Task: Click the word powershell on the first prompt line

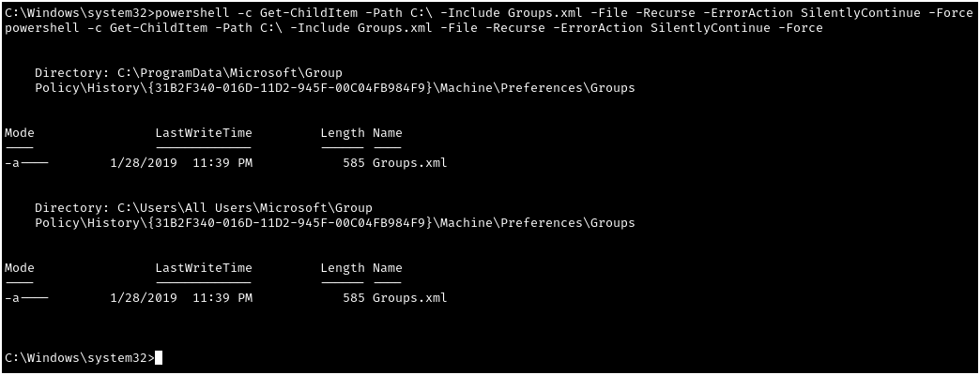Action: (x=191, y=13)
